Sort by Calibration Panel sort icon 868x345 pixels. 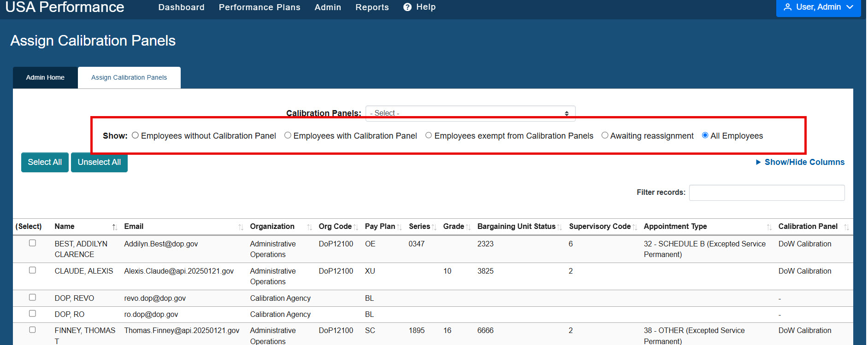(x=846, y=227)
